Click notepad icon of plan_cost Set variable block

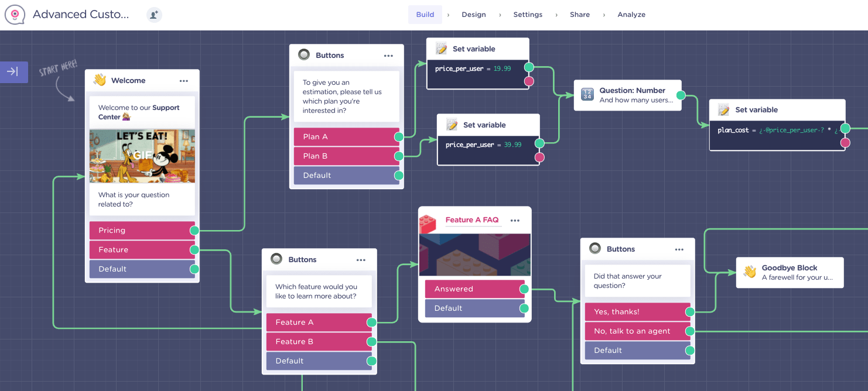point(724,109)
